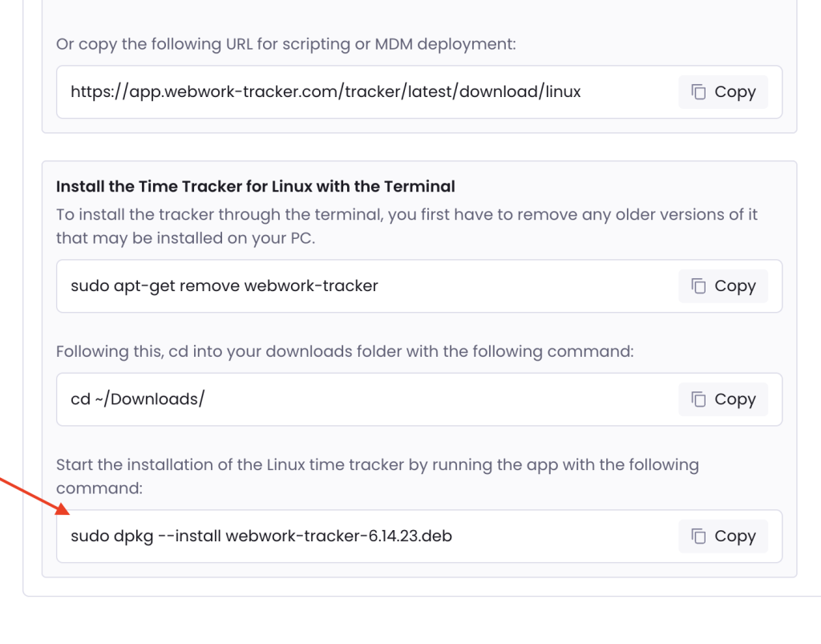Click the download URL text field
The image size is (821, 644).
(x=419, y=92)
